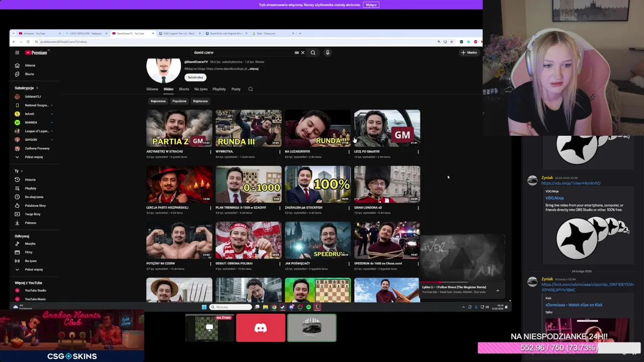Search within the channel magnifier
This screenshot has height=362, width=644.
(251, 89)
